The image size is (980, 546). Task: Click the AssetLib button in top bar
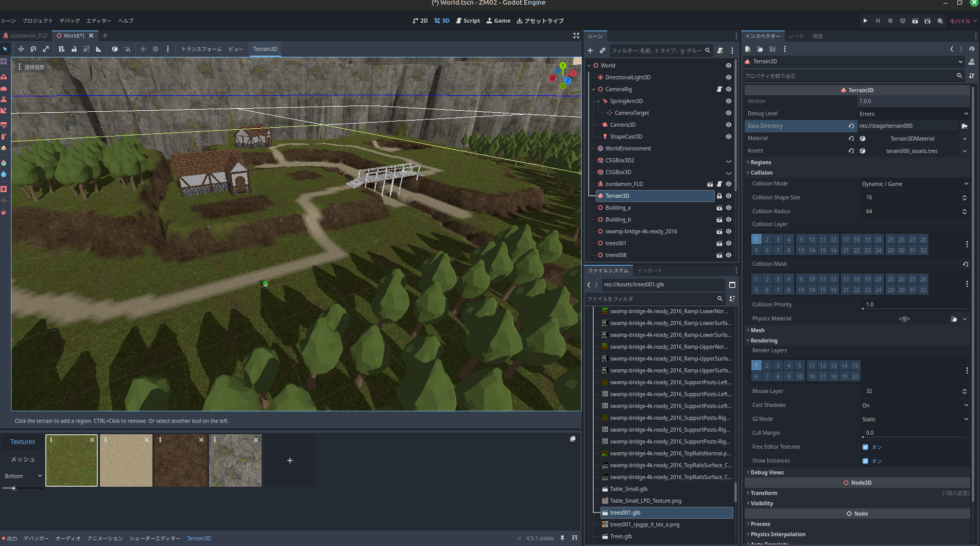click(540, 21)
